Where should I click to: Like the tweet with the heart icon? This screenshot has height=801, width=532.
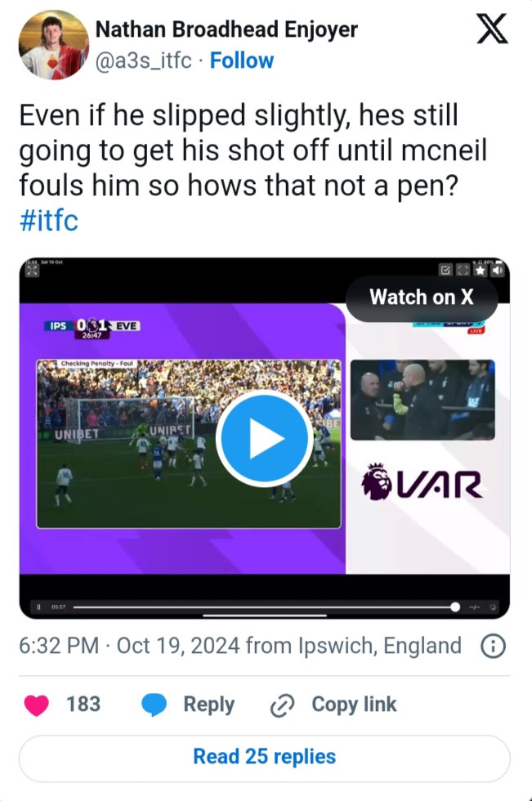(x=38, y=705)
